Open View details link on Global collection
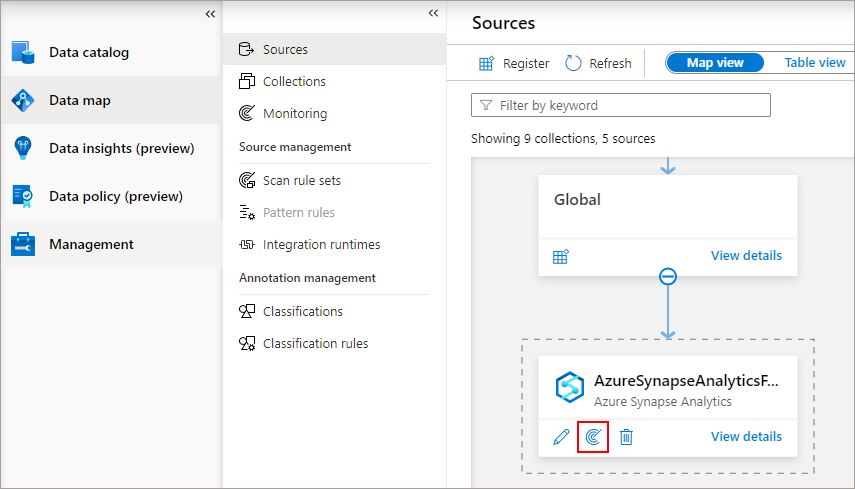Viewport: 855px width, 489px height. point(746,256)
